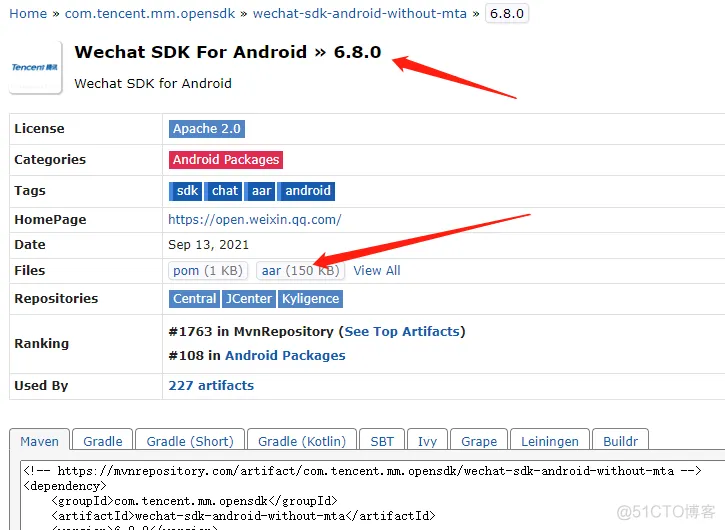
Task: Open the Android Packages category badge
Action: click(226, 160)
